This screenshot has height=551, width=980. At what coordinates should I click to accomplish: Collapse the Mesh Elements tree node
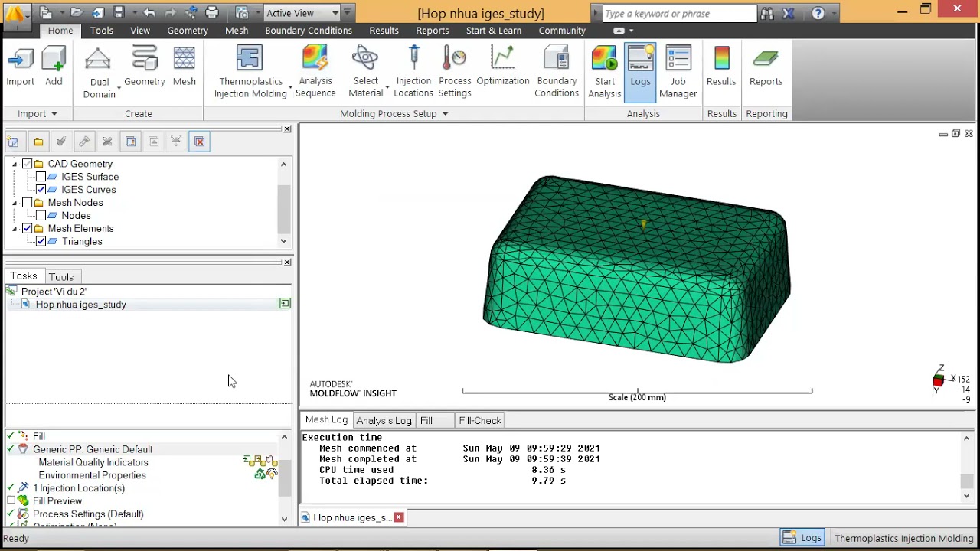tap(15, 229)
